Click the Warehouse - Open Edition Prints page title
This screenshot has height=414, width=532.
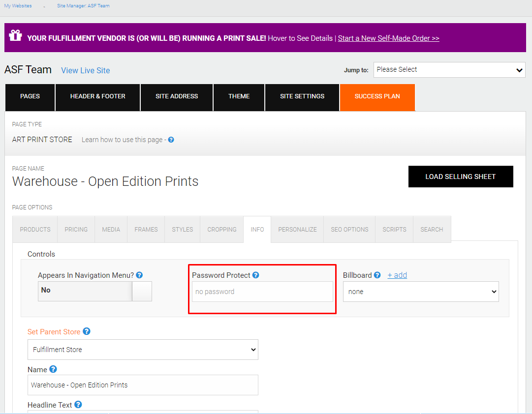(x=105, y=181)
